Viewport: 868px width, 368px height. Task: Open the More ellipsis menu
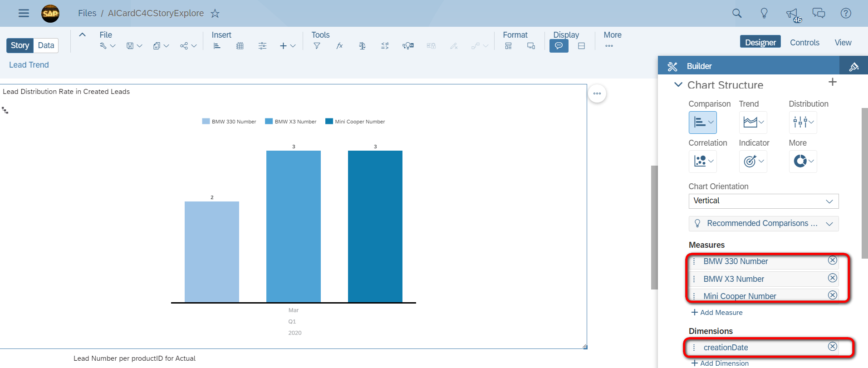click(609, 46)
